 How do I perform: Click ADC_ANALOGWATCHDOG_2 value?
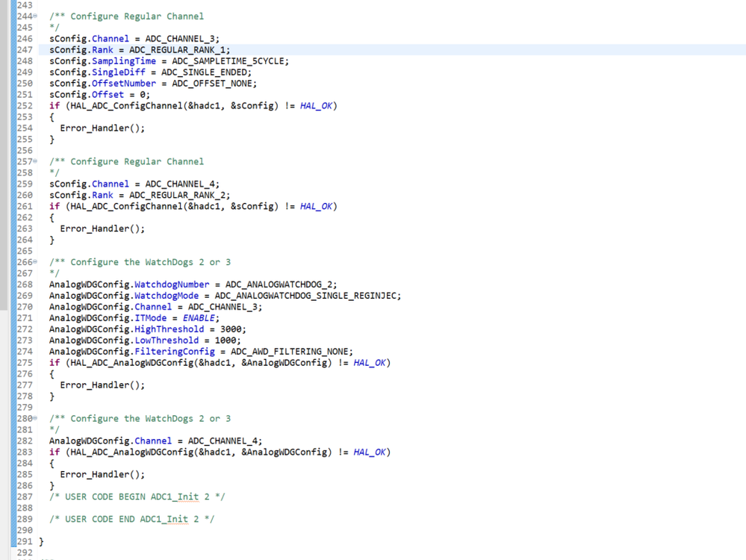tap(279, 284)
